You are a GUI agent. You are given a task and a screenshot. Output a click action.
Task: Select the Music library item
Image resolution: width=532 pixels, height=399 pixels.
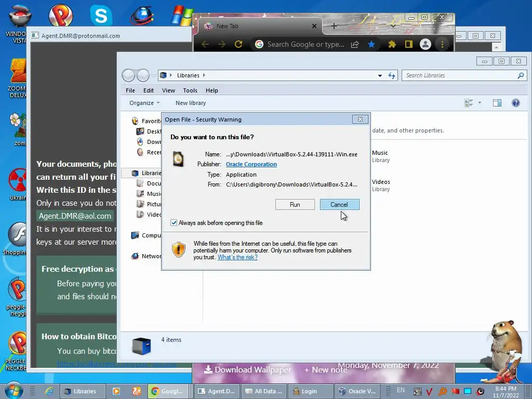380,156
